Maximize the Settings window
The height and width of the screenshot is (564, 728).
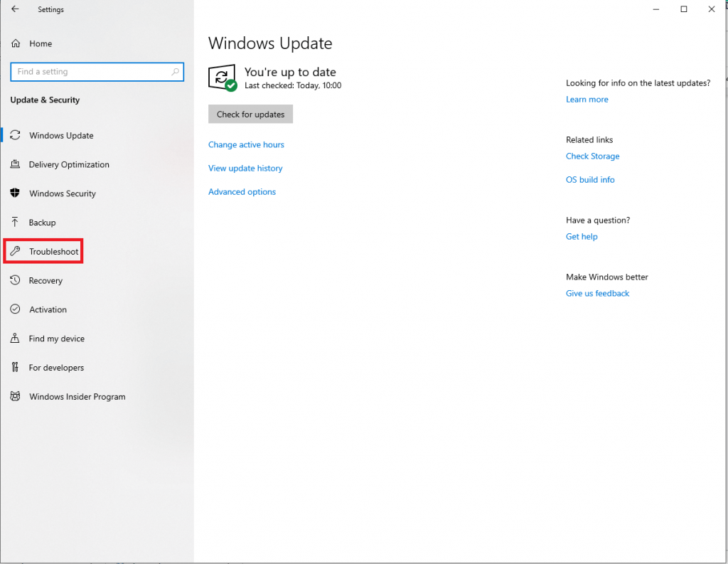[x=683, y=9]
